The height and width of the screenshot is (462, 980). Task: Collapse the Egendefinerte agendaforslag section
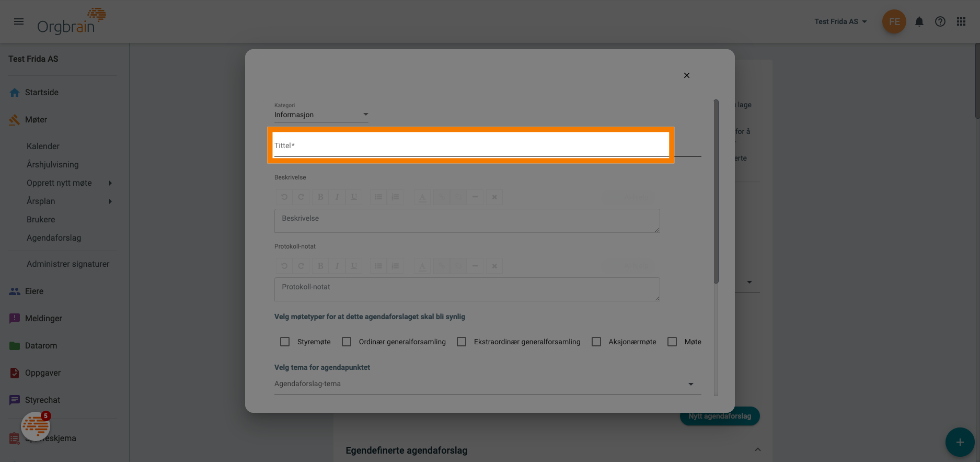pos(757,450)
